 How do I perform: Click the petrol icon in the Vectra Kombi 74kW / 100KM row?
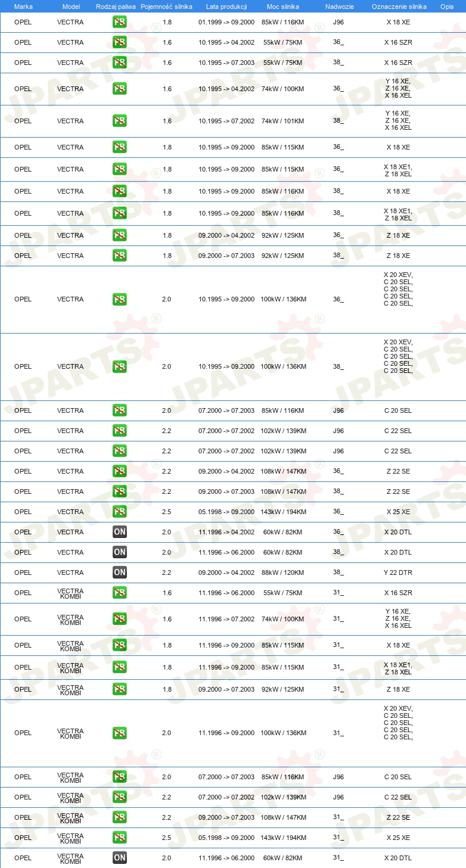120,619
